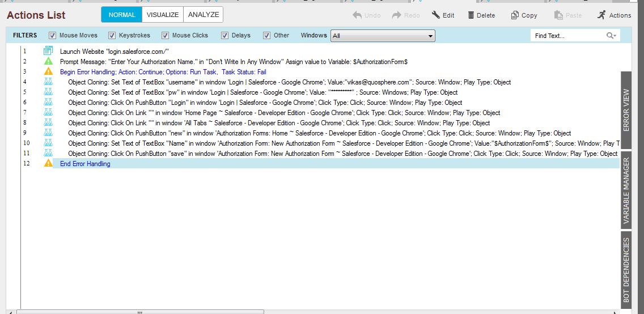Click the Object Cloning icon on line 4

[x=48, y=82]
